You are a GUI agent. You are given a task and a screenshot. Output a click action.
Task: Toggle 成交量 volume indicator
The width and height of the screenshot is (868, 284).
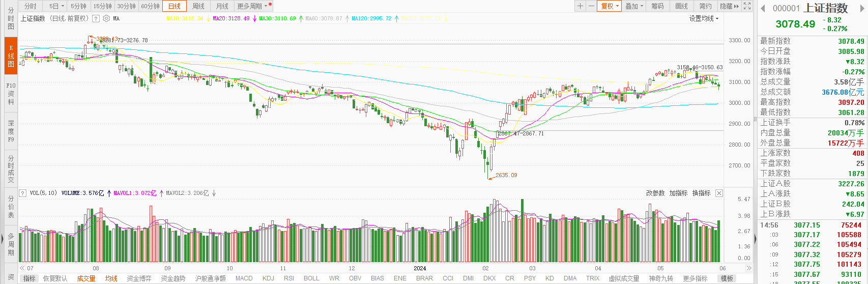[86, 278]
